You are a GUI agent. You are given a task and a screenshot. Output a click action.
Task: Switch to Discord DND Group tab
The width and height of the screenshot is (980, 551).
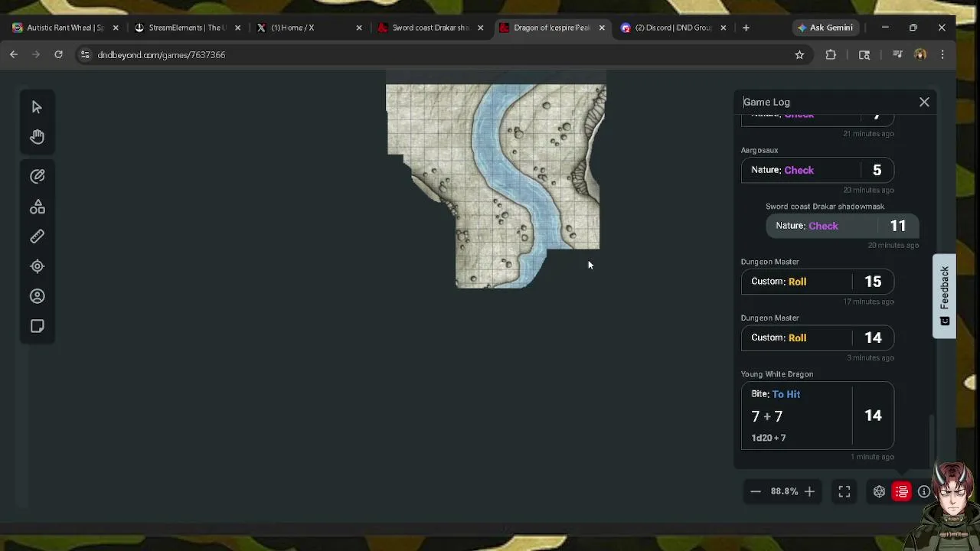coord(674,28)
